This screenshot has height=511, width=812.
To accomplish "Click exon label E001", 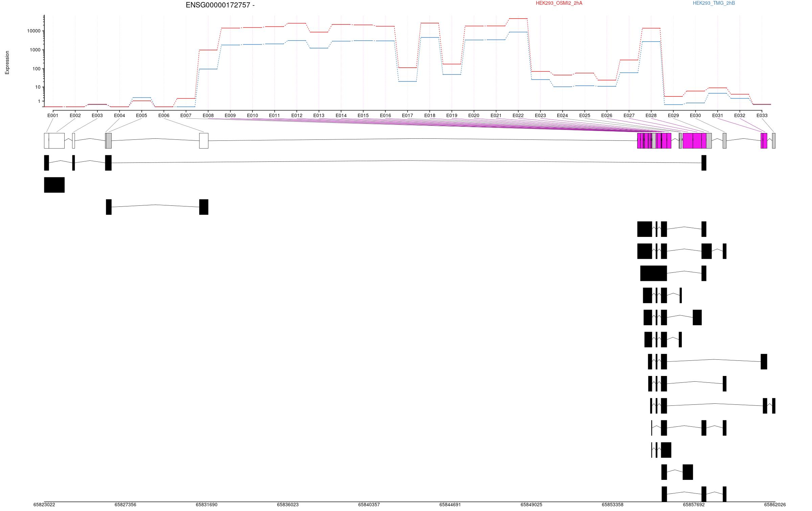I will tap(53, 115).
